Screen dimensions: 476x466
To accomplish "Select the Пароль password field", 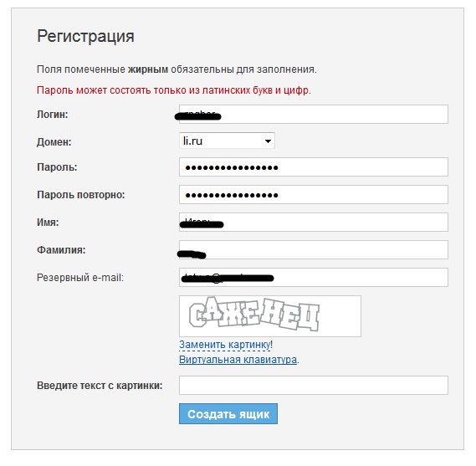I will [313, 167].
